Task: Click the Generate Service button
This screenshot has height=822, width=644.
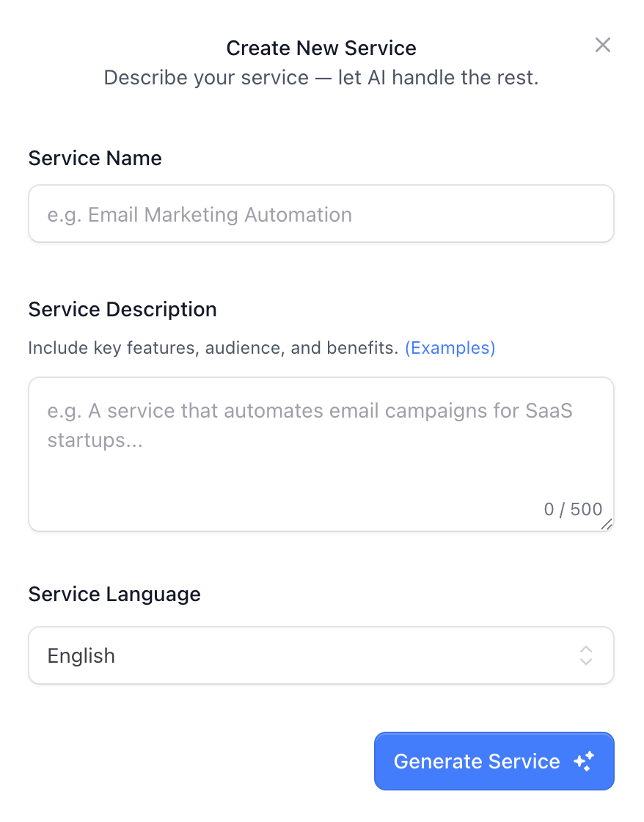Action: pyautogui.click(x=494, y=761)
